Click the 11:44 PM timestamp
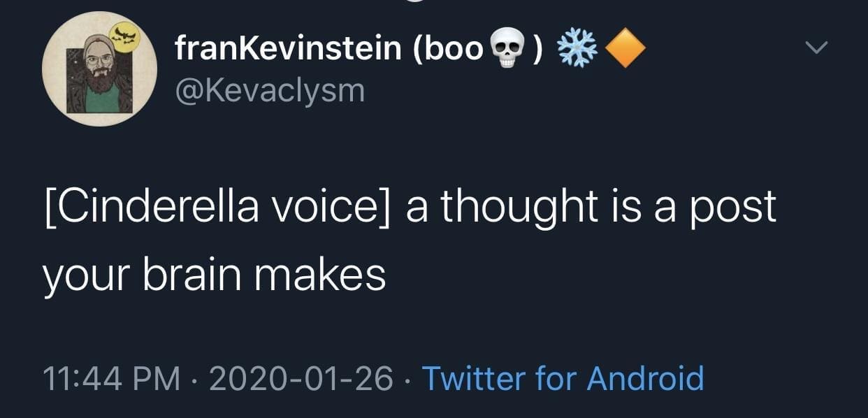This screenshot has height=418, width=868. 108,378
